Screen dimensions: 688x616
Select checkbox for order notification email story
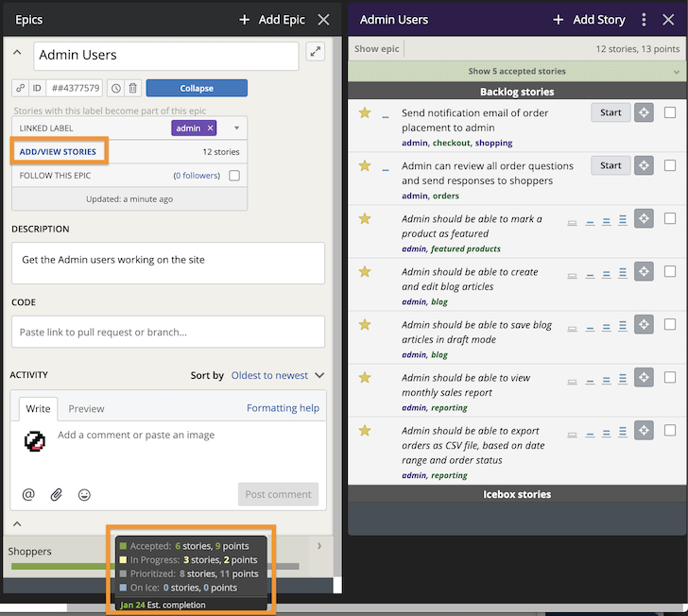pyautogui.click(x=670, y=112)
